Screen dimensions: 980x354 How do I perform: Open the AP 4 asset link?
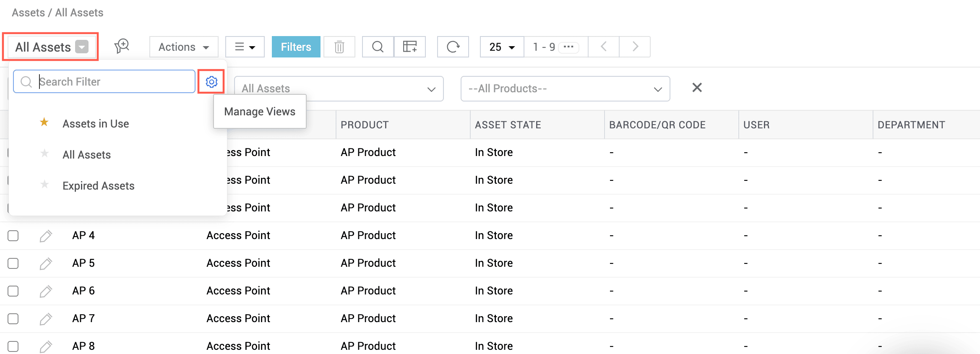(83, 235)
